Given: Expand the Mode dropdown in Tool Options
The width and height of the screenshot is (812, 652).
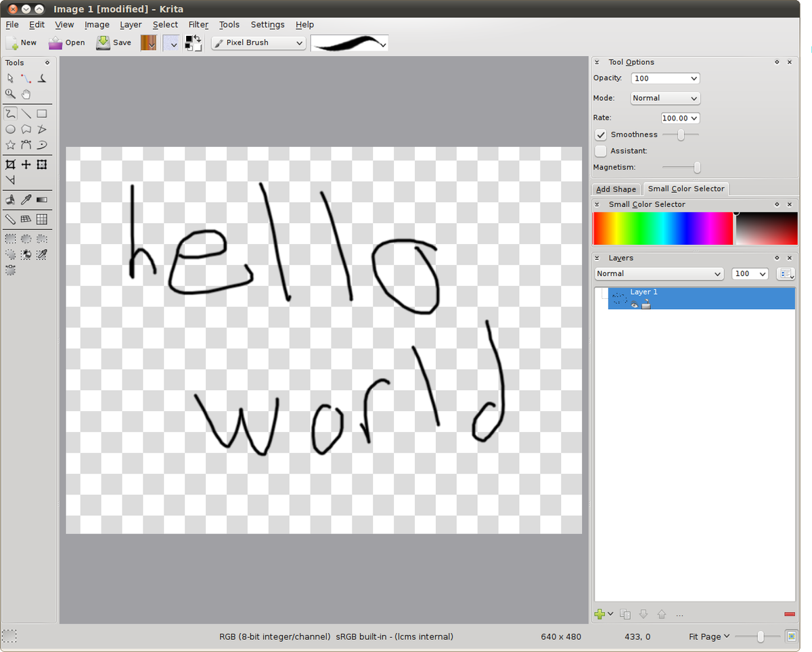Looking at the screenshot, I should coord(664,98).
